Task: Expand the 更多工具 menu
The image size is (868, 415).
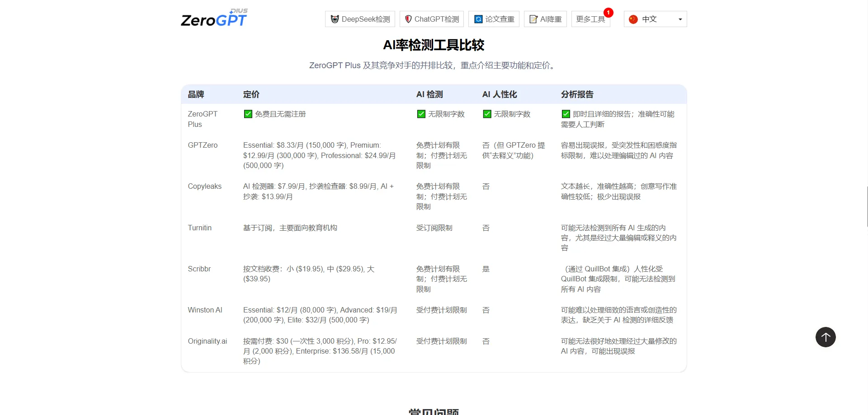Action: pyautogui.click(x=590, y=19)
